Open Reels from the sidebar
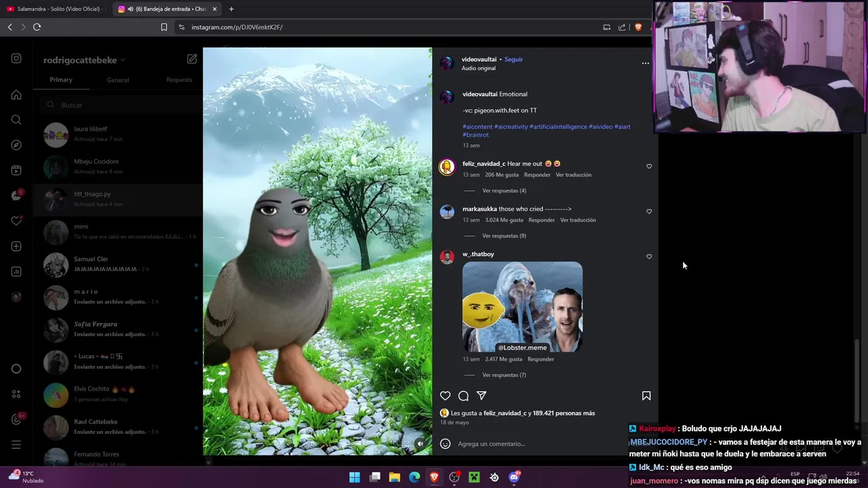 [16, 170]
